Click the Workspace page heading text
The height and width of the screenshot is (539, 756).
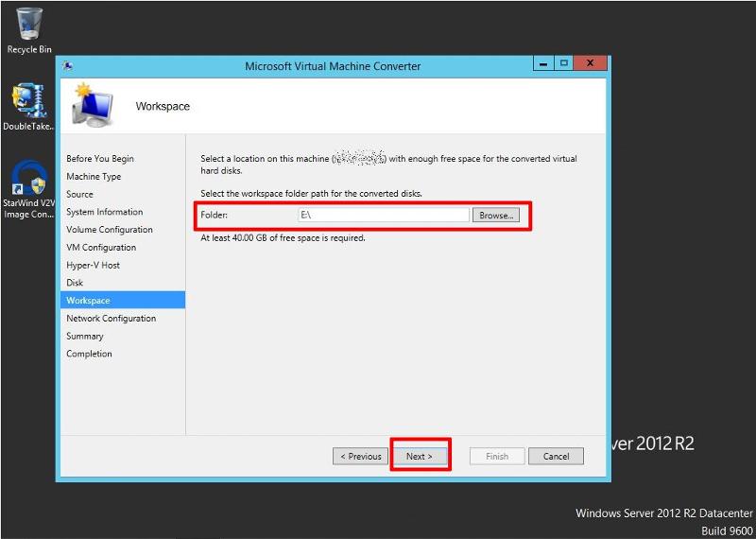[163, 106]
